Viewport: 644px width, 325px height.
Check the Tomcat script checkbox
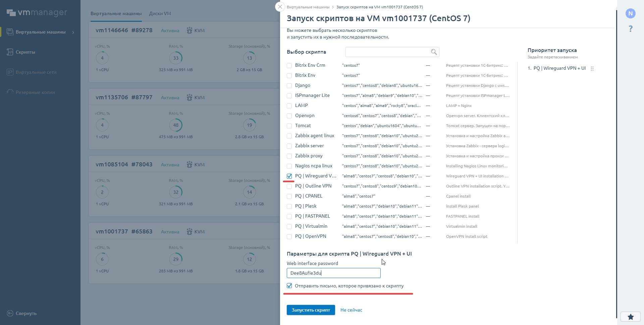[289, 126]
